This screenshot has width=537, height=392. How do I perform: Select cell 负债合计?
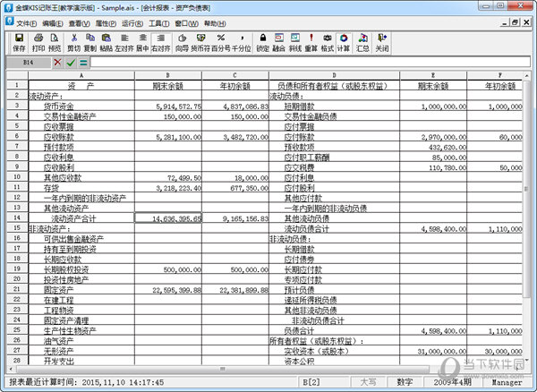[334, 330]
